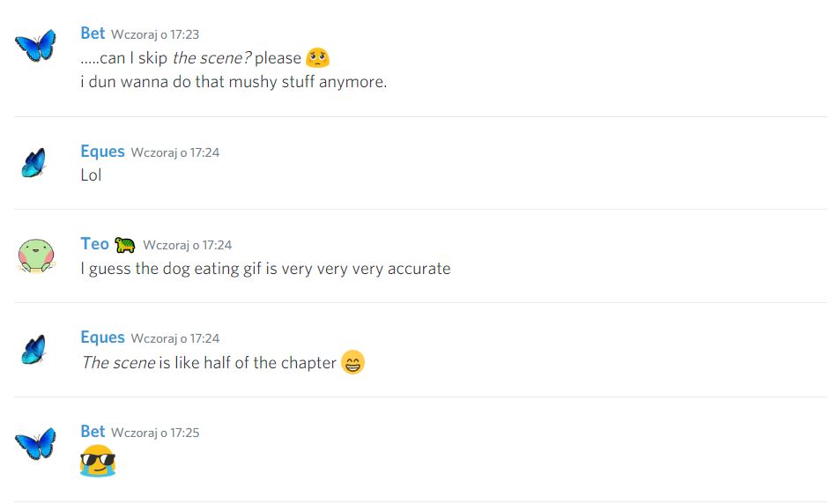Select the large sunglasses crying emoji
The image size is (838, 504).
pos(97,461)
